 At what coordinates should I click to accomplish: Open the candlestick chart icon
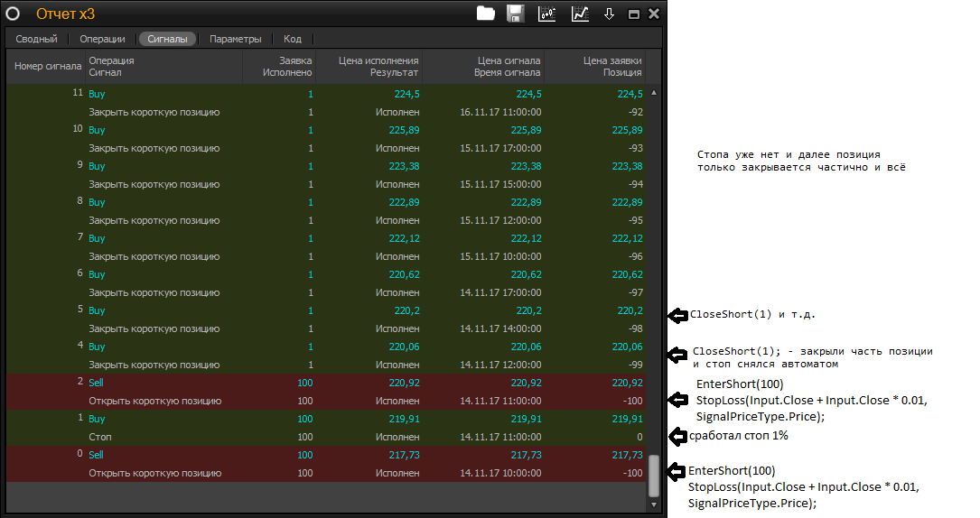[x=547, y=14]
